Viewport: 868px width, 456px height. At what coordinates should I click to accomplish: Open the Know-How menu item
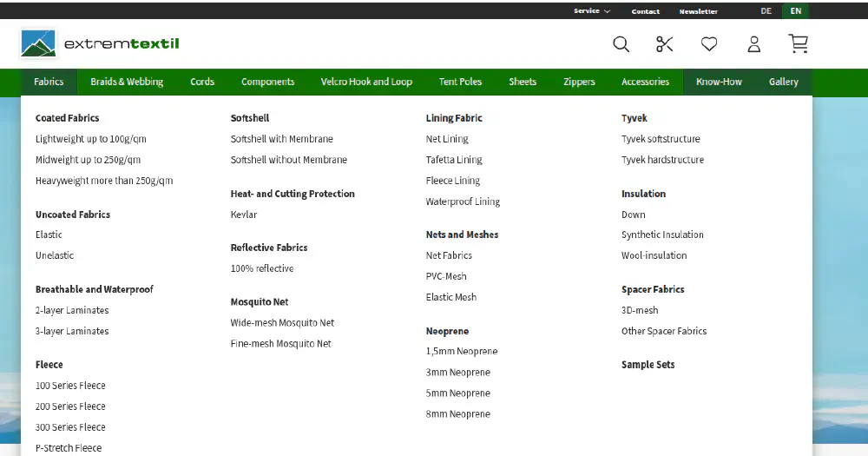719,82
